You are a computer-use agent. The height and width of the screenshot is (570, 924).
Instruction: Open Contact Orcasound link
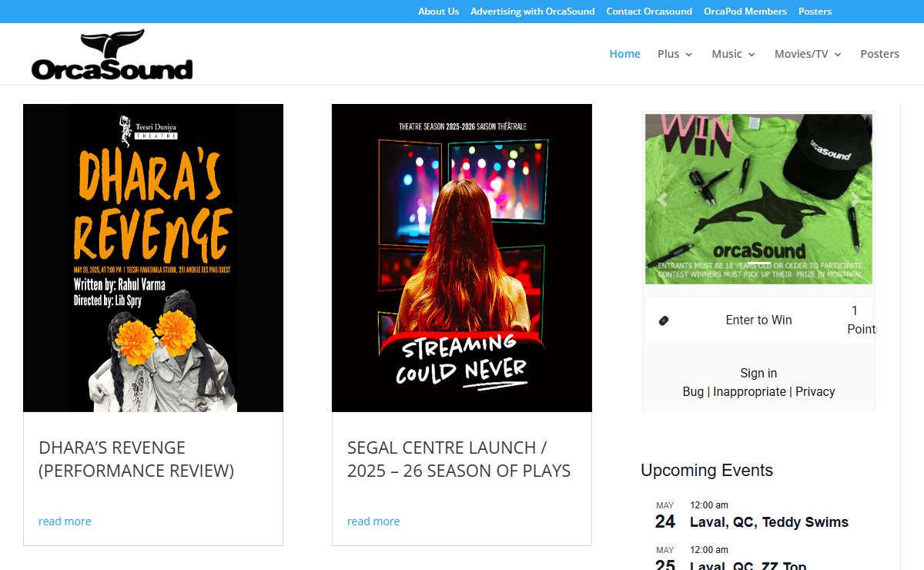pos(649,12)
